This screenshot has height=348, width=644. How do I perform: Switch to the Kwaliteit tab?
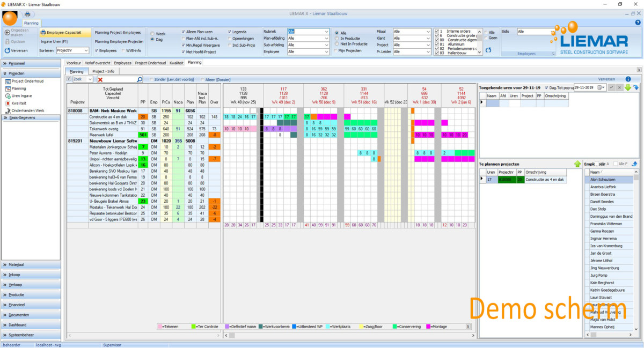[x=177, y=63]
